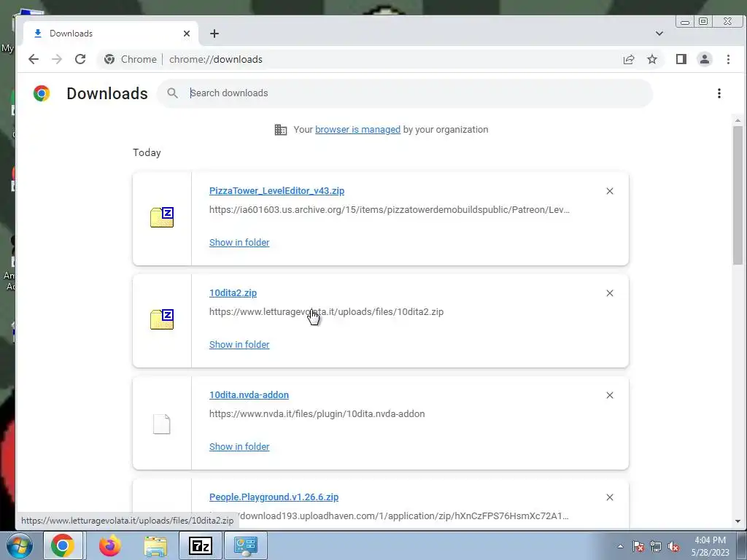The image size is (747, 560).
Task: Click the browser forward arrow
Action: (57, 59)
